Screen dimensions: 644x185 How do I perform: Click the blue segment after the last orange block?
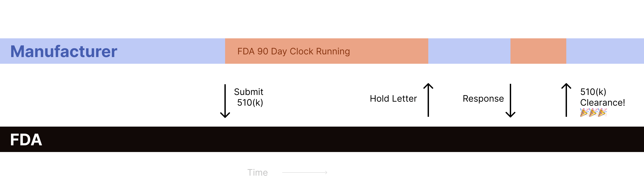(605, 51)
